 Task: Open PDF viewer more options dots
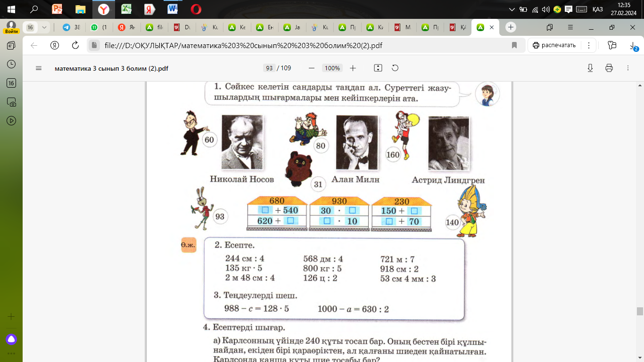click(x=628, y=68)
